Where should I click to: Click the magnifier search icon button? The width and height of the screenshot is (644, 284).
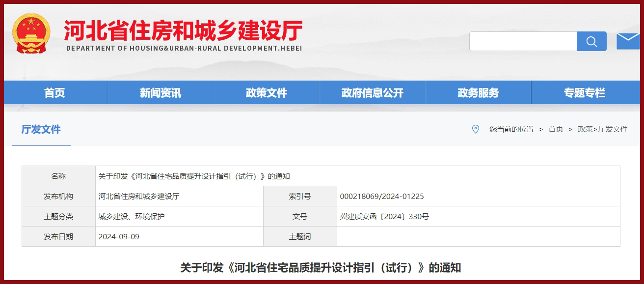click(x=591, y=41)
